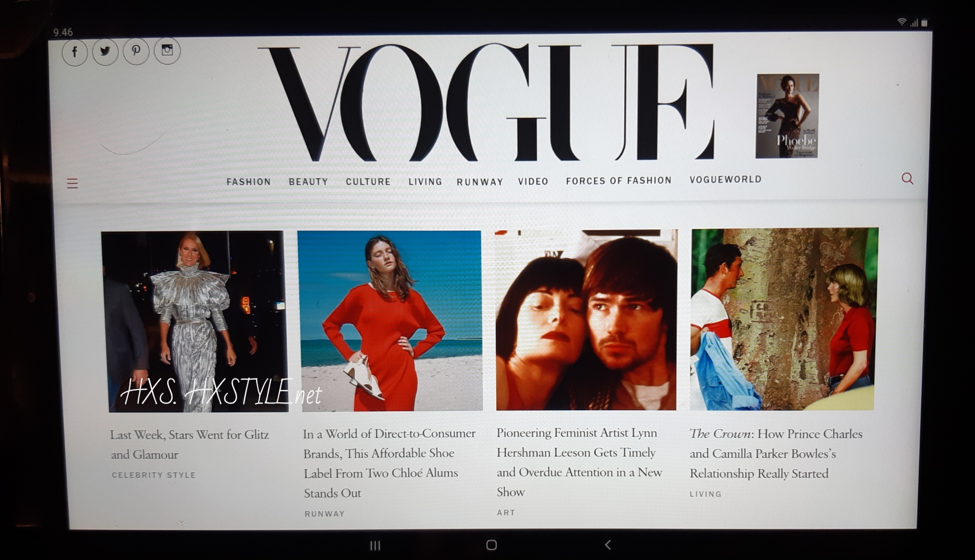Screen dimensions: 975x560
Task: Navigate to Vogueworld section
Action: 725,180
